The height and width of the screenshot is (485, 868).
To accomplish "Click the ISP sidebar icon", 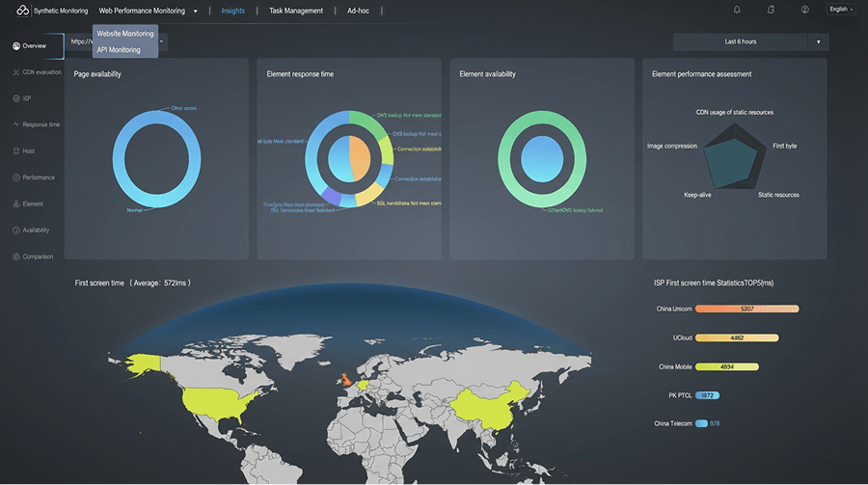I will (16, 98).
